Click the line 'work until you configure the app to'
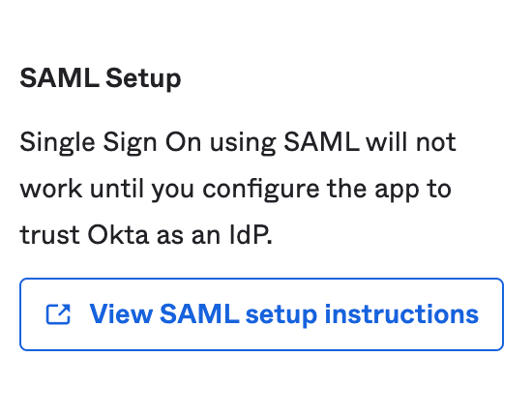 [235, 190]
